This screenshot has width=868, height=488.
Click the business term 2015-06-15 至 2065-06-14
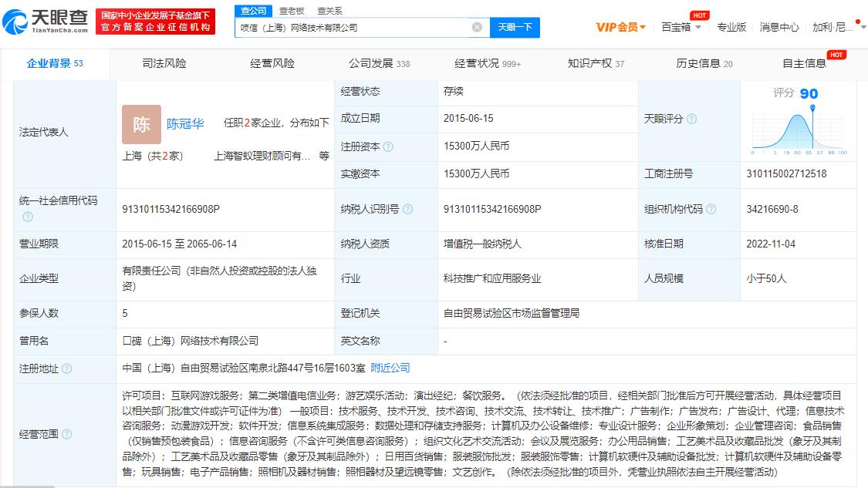[x=179, y=244]
